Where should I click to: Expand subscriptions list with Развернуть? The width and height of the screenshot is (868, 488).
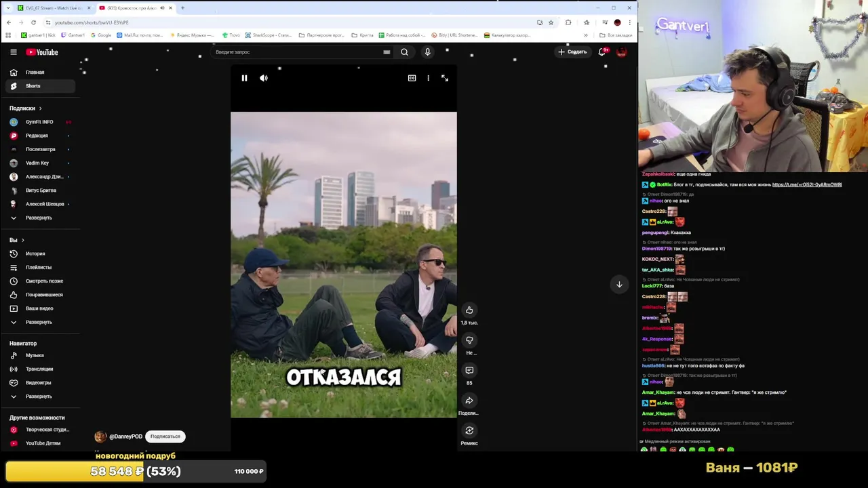point(41,218)
